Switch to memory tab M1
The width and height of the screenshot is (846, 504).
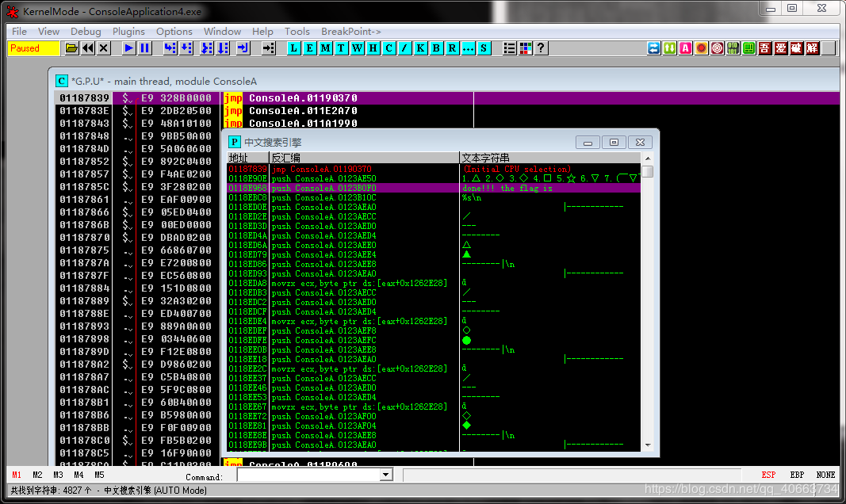[17, 475]
